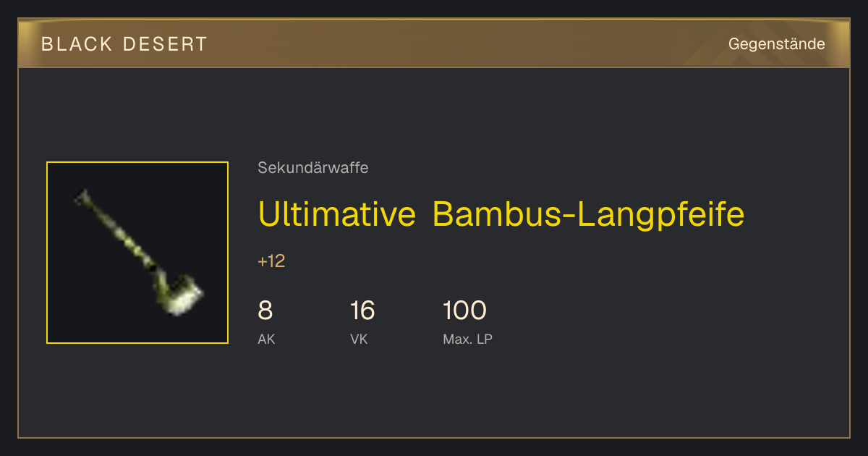Click the pipe mouthpiece tip in the image
The width and height of the screenshot is (868, 456).
(x=82, y=195)
